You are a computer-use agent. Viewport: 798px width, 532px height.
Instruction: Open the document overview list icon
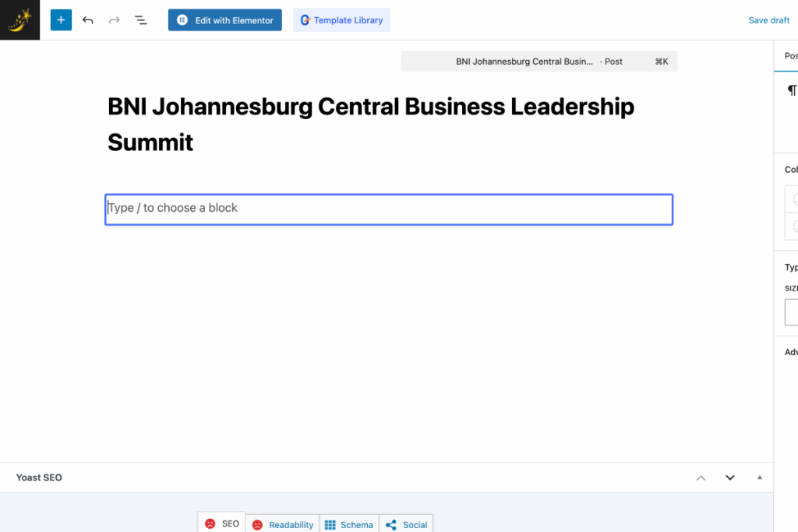pyautogui.click(x=140, y=20)
